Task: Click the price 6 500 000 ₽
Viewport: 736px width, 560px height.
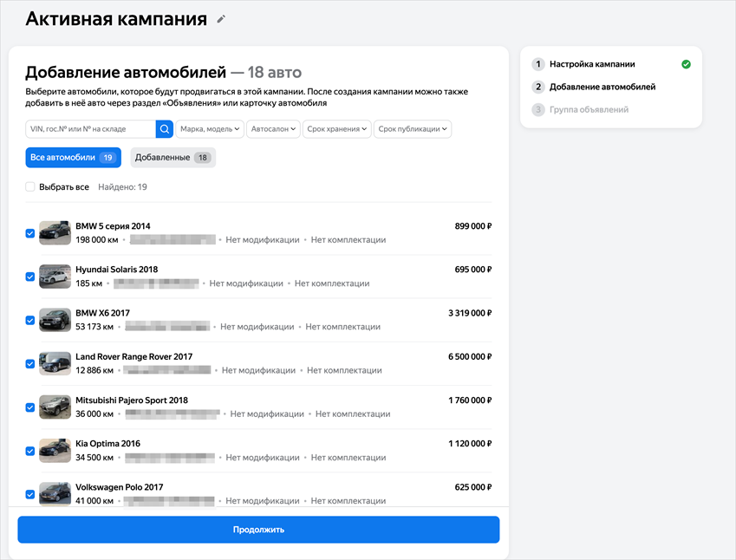Action: coord(470,357)
